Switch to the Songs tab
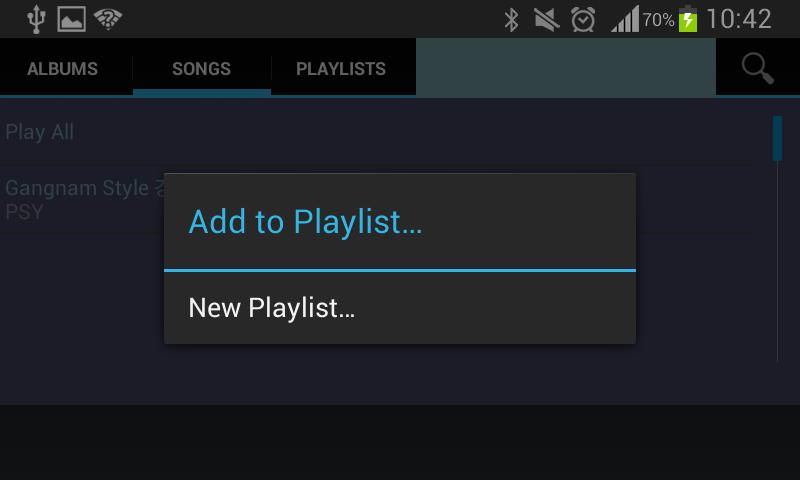The height and width of the screenshot is (480, 800). (x=202, y=68)
